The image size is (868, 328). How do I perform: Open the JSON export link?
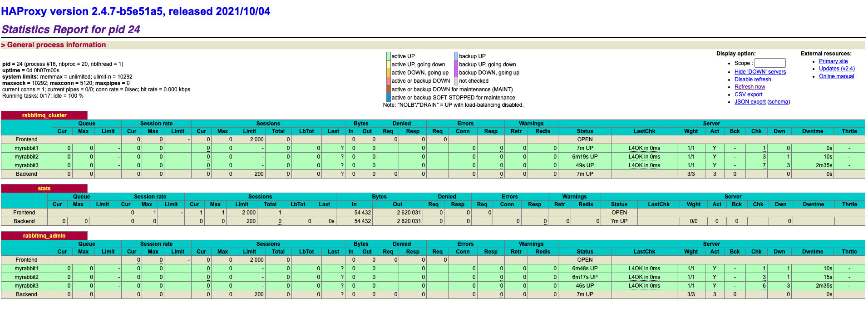coord(750,102)
